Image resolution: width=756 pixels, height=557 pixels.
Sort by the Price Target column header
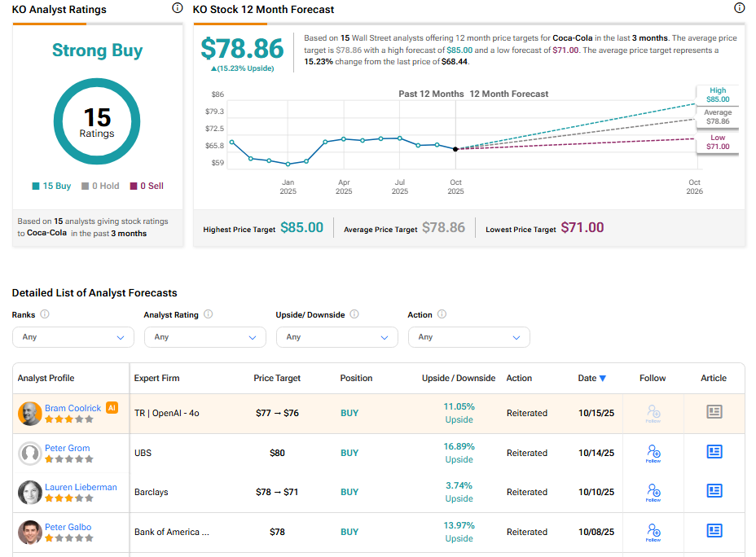pyautogui.click(x=277, y=378)
